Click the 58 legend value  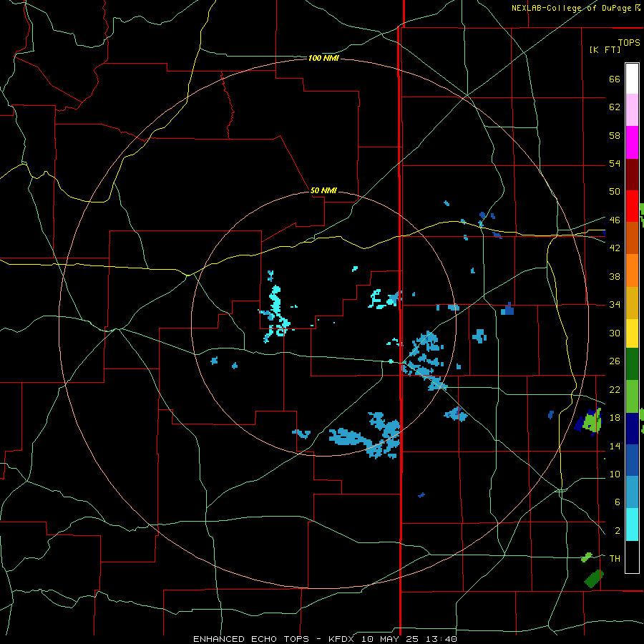point(615,135)
